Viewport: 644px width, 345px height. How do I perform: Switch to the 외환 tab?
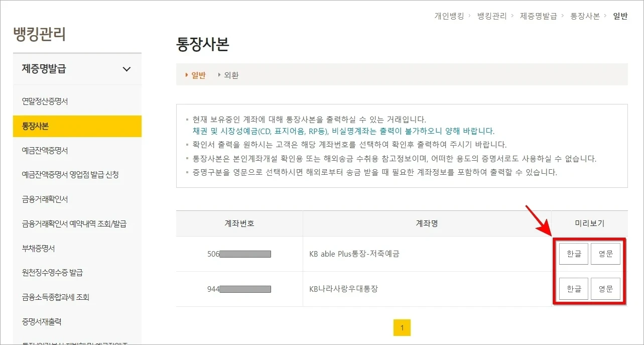[x=231, y=74]
